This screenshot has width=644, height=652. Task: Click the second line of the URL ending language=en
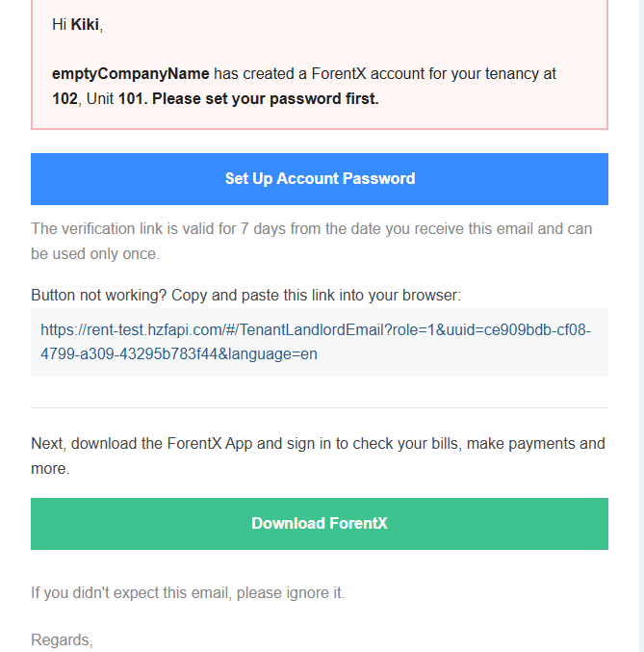(x=179, y=354)
